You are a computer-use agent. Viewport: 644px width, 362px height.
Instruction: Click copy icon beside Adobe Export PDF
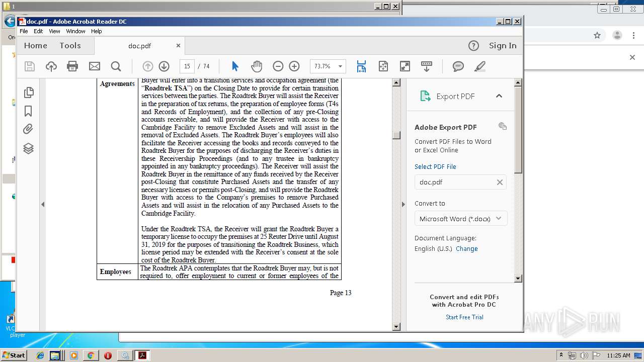(x=502, y=126)
